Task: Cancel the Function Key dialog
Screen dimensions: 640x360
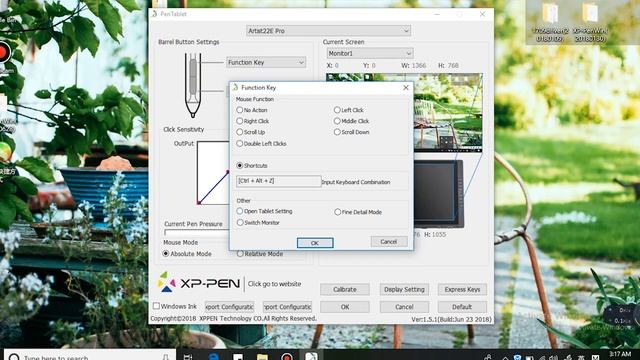Action: click(x=389, y=242)
